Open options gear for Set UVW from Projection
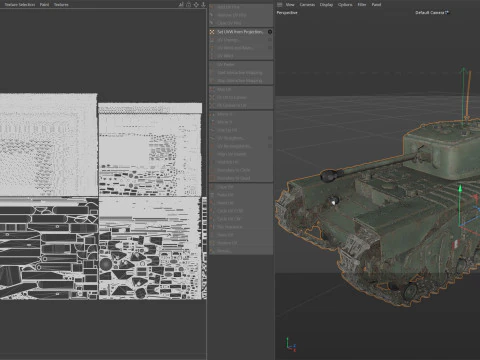The image size is (480, 360). tap(270, 32)
